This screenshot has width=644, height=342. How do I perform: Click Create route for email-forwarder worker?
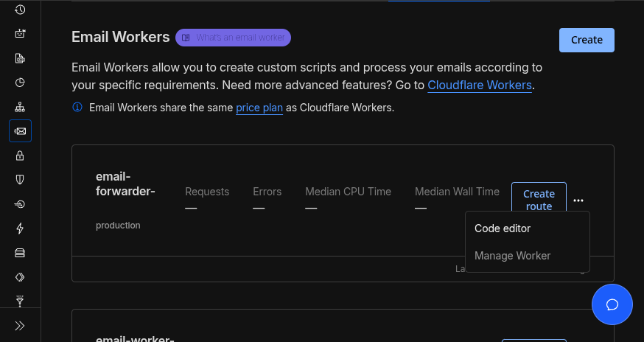click(539, 200)
